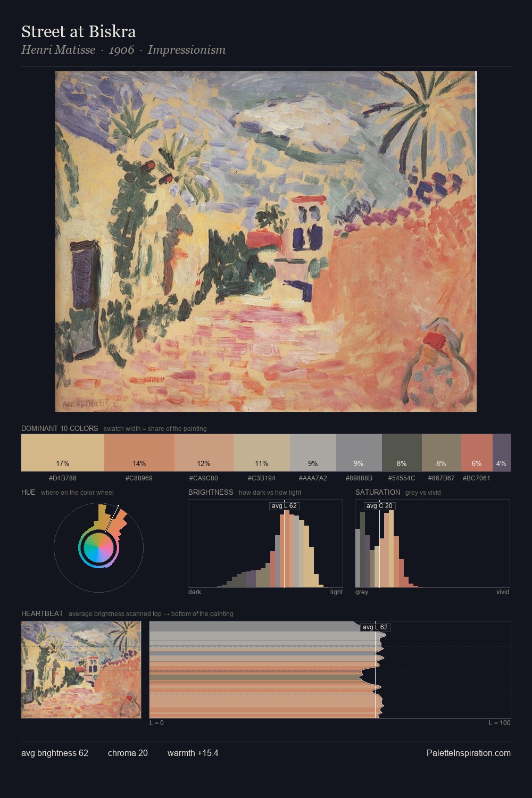Click the hex code '#CA9C80' label
Viewport: 532px width, 798px height.
(204, 478)
